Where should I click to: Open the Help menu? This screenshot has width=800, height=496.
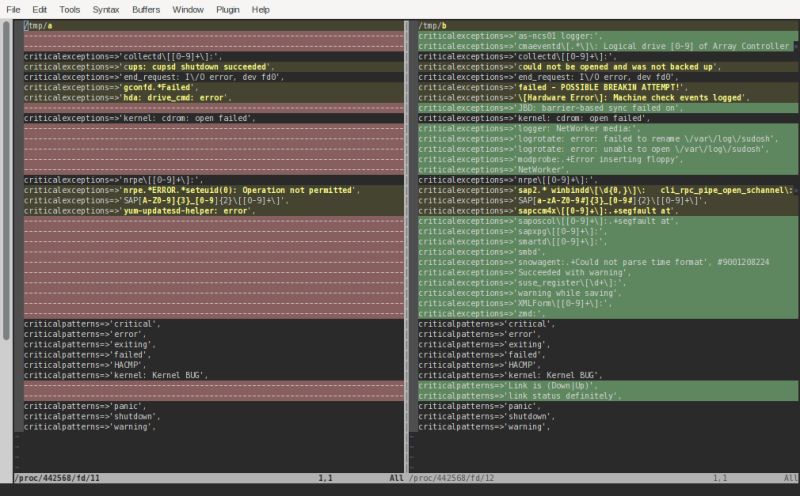click(260, 9)
